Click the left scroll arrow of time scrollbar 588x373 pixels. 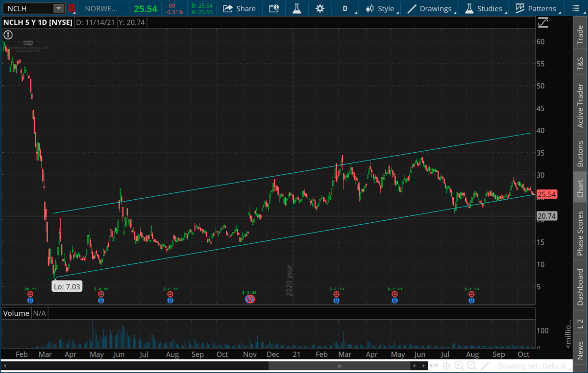coord(5,366)
